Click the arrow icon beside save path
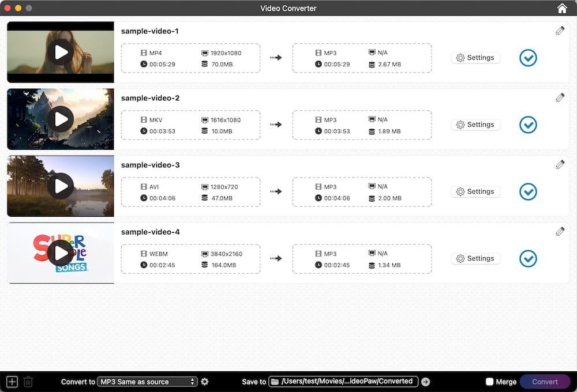Screen dimensions: 577x392 point(426,382)
